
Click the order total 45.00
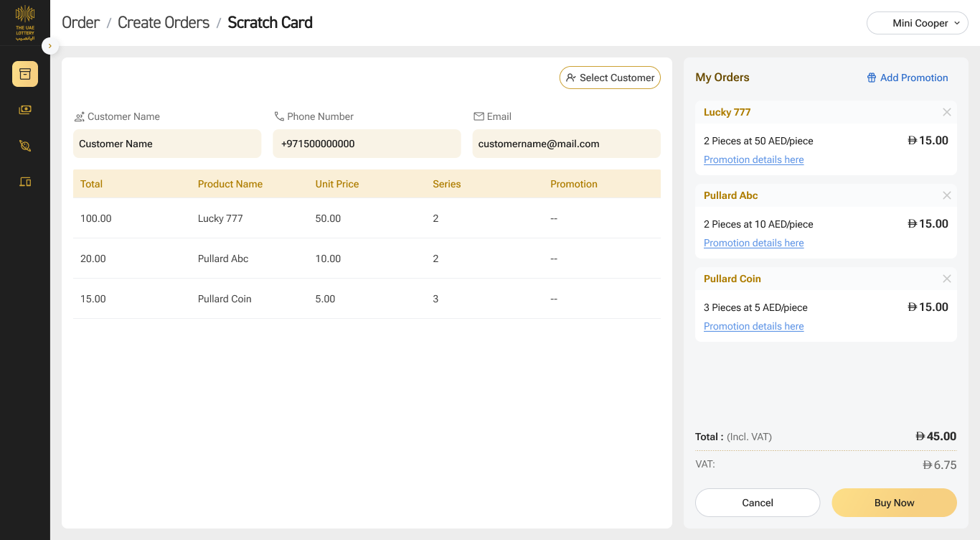[936, 437]
